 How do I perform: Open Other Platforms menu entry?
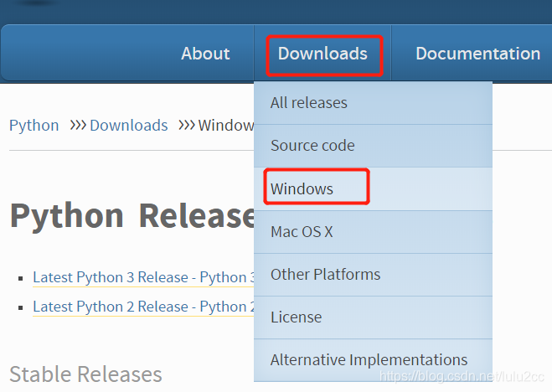pos(373,275)
